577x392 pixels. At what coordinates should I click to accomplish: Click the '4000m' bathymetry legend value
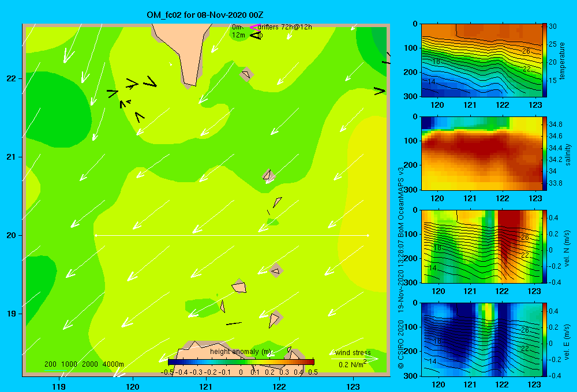113,364
